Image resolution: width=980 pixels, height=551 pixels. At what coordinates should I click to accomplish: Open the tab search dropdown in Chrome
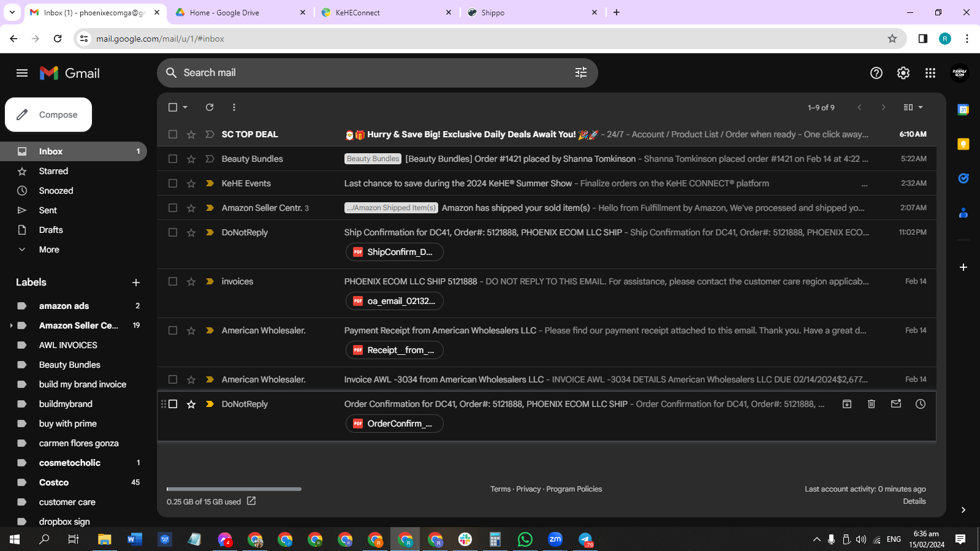point(12,12)
